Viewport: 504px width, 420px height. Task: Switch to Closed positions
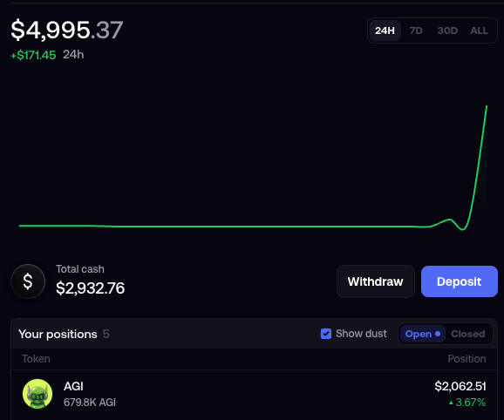(468, 334)
